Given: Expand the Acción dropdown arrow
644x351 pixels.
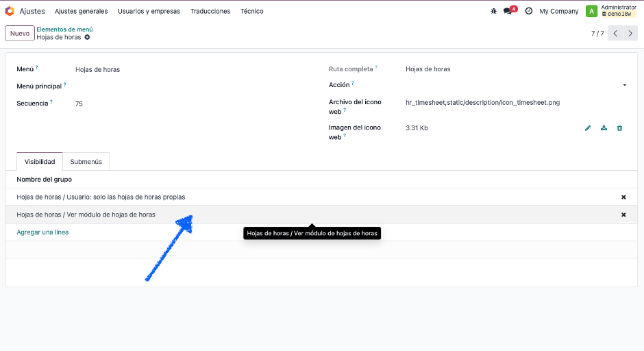Looking at the screenshot, I should coord(625,85).
